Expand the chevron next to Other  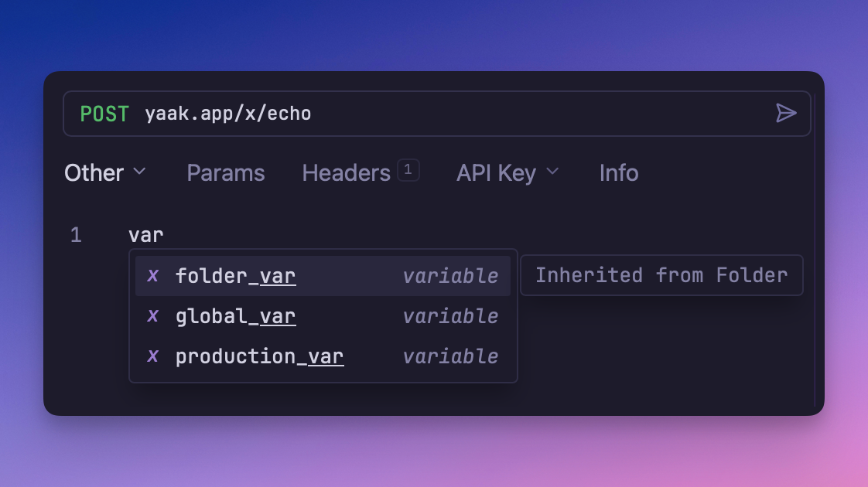tap(139, 172)
